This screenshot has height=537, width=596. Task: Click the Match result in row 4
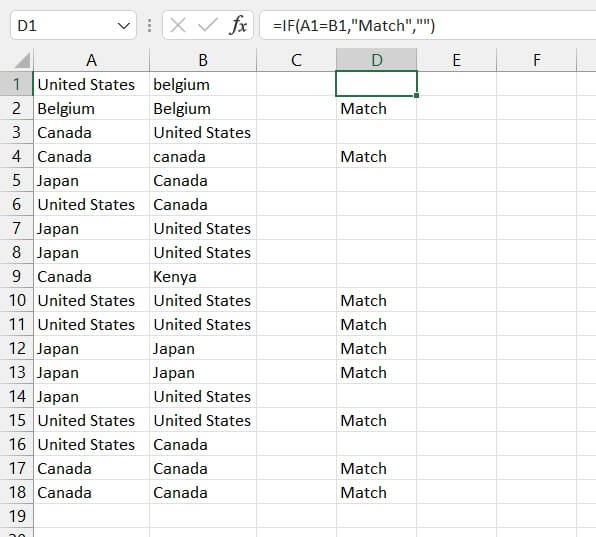[376, 156]
